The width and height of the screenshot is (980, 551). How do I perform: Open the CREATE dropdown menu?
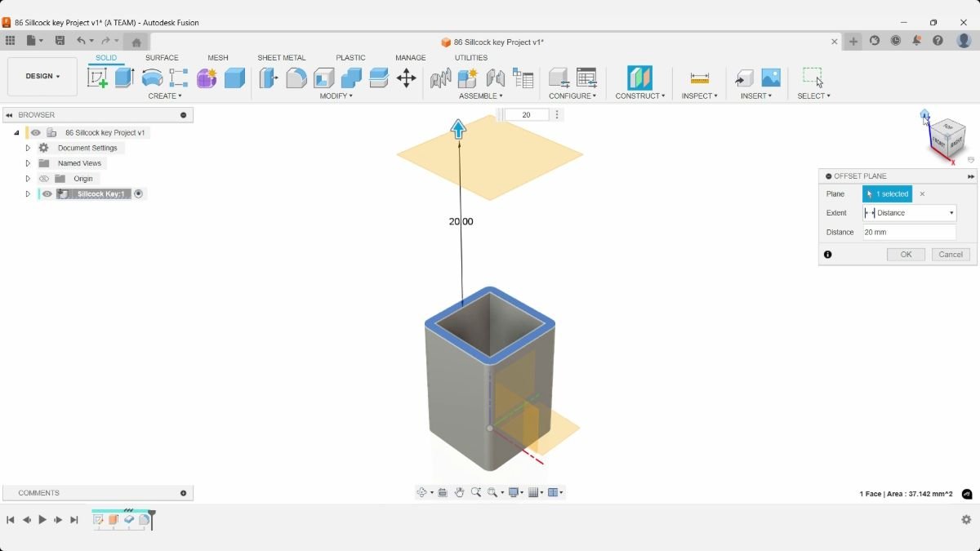pos(165,96)
